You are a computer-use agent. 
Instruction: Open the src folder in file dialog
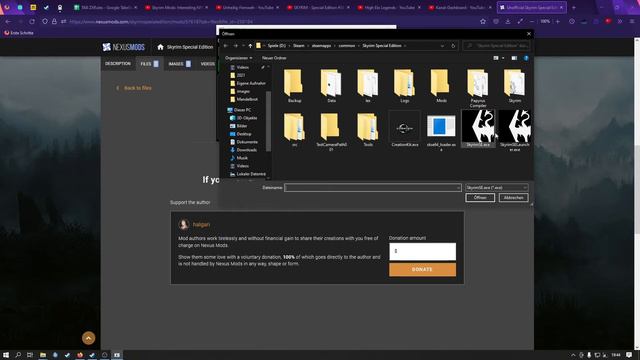coord(294,130)
